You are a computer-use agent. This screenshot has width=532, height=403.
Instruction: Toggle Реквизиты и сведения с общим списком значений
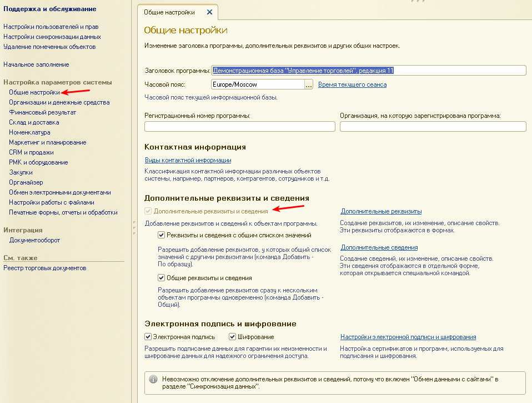click(162, 235)
